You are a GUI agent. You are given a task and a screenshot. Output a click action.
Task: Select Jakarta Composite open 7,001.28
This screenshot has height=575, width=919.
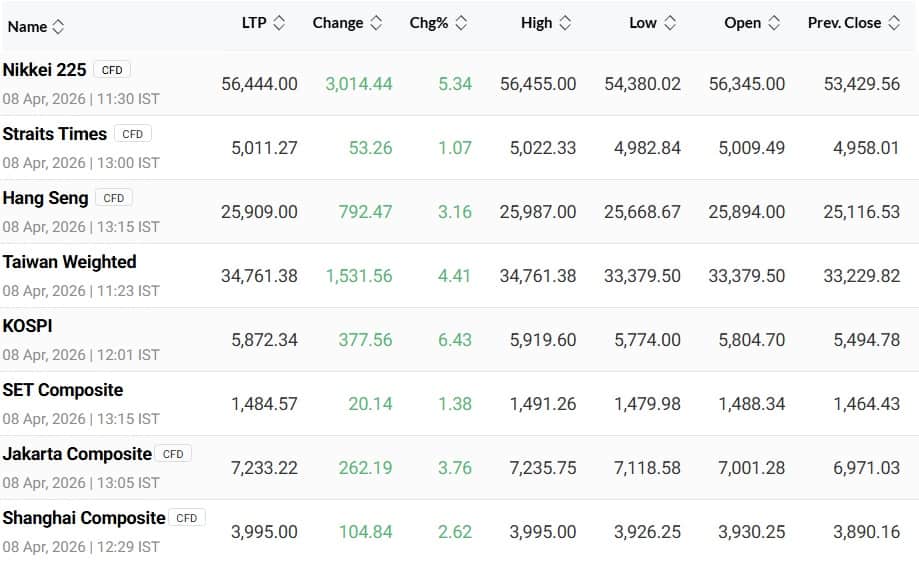click(x=752, y=468)
